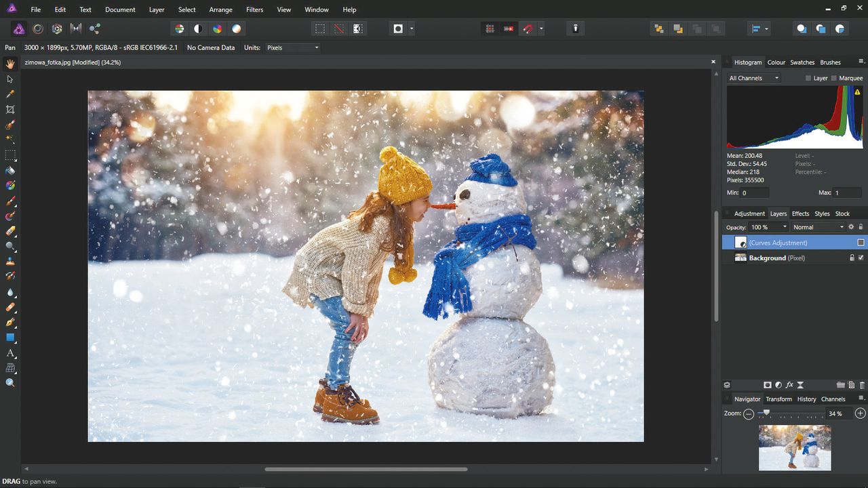Open the Assistant options icon
This screenshot has width=868, height=488.
coord(575,28)
